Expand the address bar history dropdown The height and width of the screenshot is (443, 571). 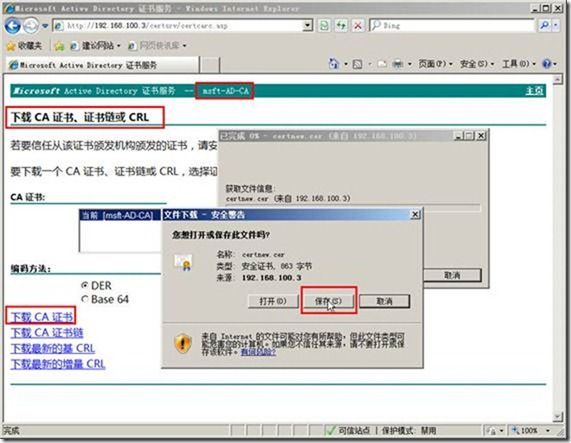[308, 26]
